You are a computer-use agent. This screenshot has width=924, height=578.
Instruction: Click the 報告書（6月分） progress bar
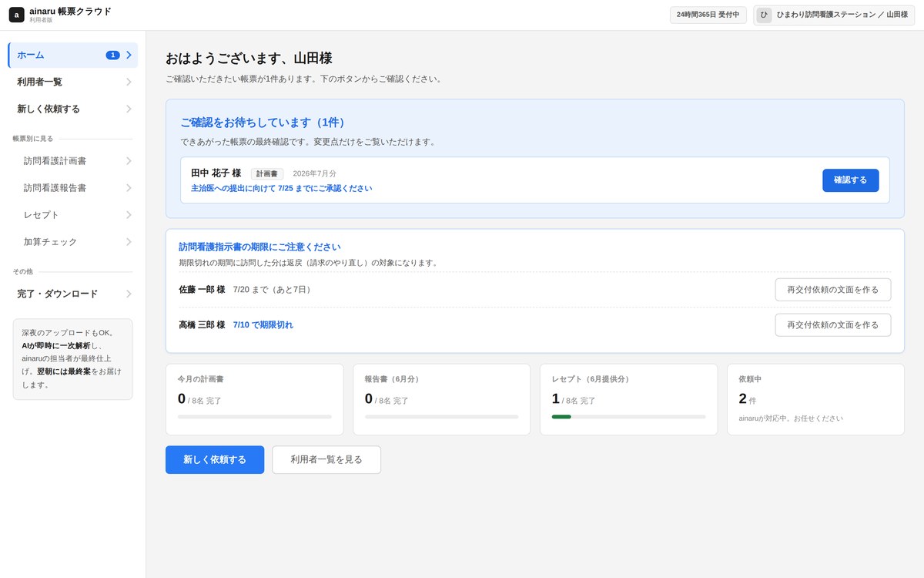442,417
